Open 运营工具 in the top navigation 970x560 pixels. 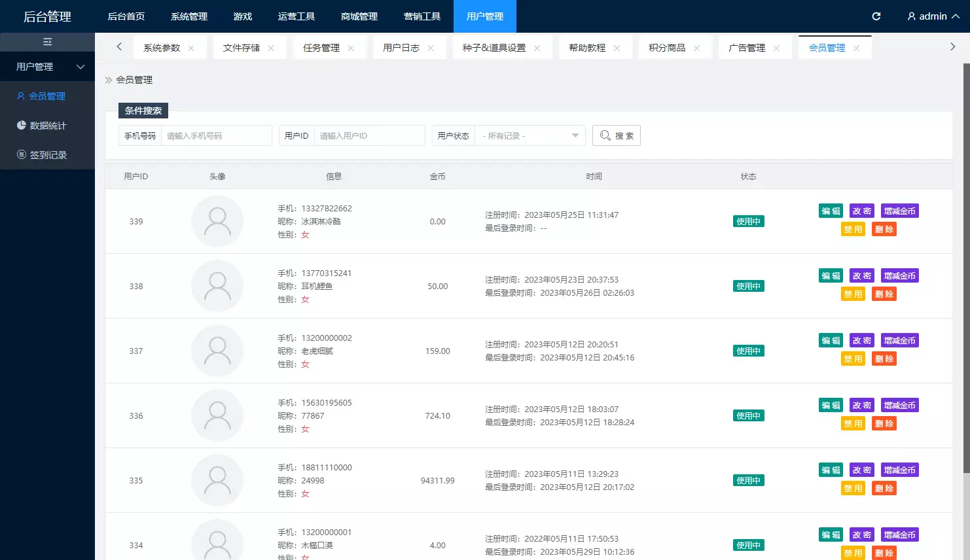pos(296,16)
